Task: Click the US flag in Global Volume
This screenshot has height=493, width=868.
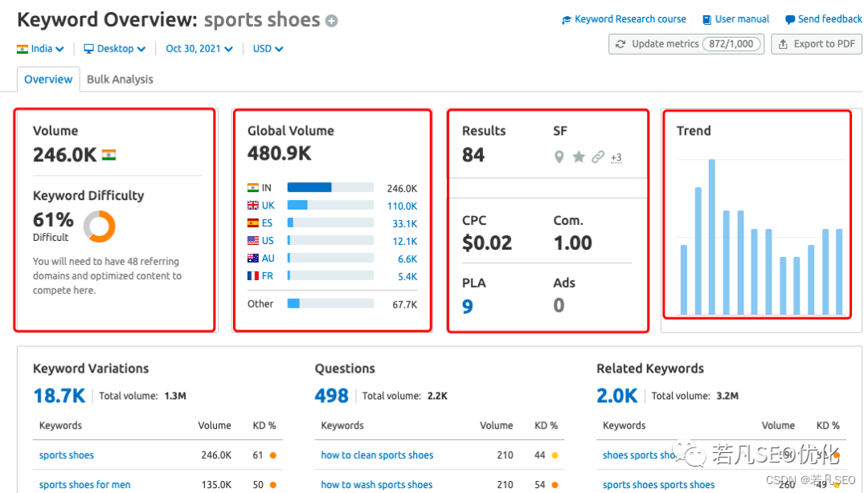Action: (253, 241)
